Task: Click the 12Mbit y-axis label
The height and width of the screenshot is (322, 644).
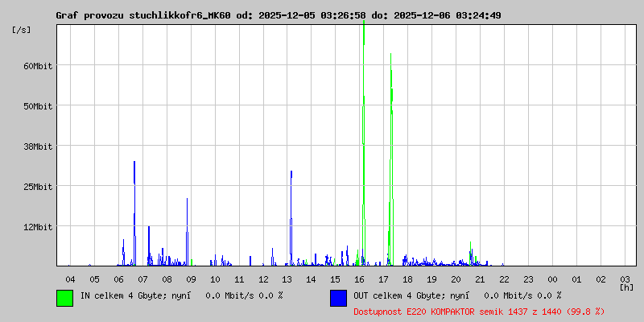Action: point(37,227)
